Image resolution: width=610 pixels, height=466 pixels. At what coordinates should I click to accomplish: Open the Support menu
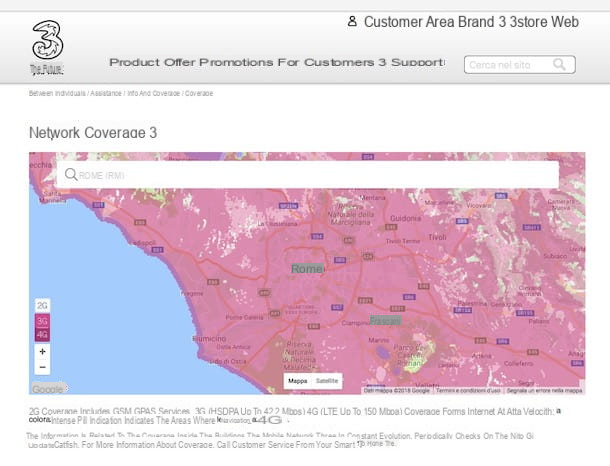pyautogui.click(x=417, y=62)
